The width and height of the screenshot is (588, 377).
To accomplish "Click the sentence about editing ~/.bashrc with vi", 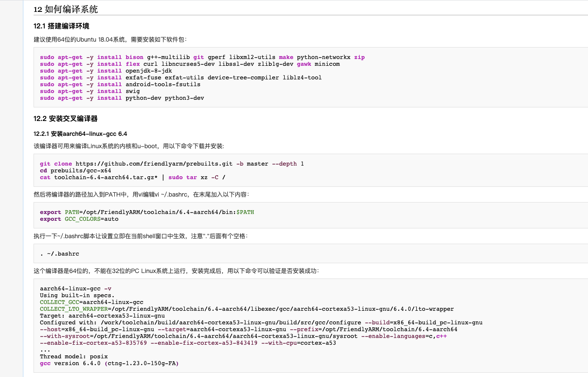I will click(x=141, y=194).
